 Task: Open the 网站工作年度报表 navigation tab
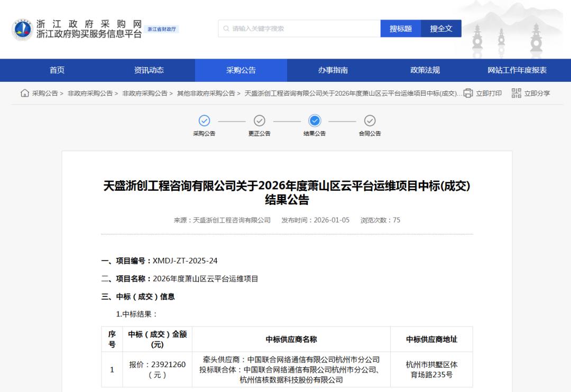(x=517, y=70)
